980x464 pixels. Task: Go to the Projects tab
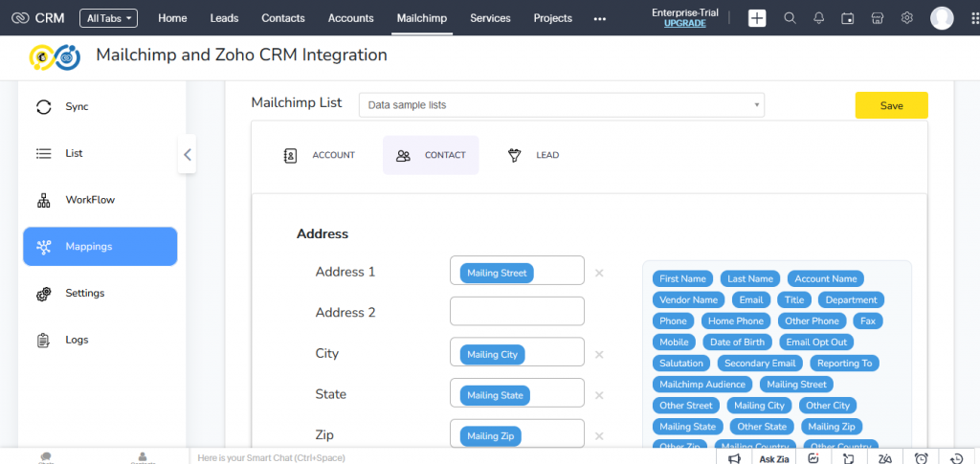[552, 18]
